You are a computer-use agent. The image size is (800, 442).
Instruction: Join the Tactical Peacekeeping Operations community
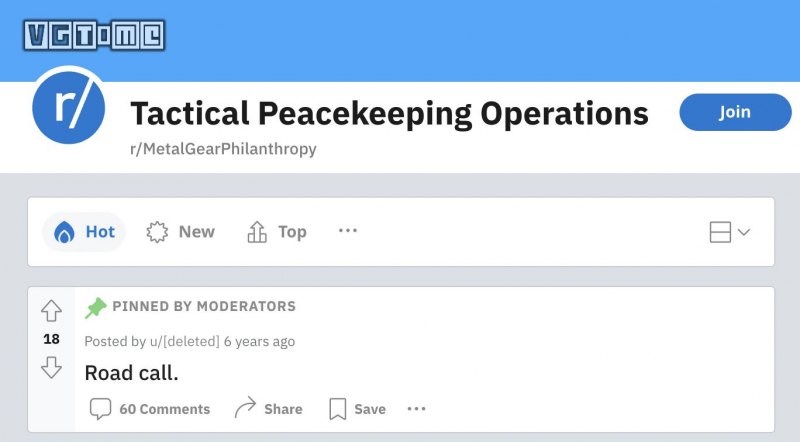(x=735, y=112)
